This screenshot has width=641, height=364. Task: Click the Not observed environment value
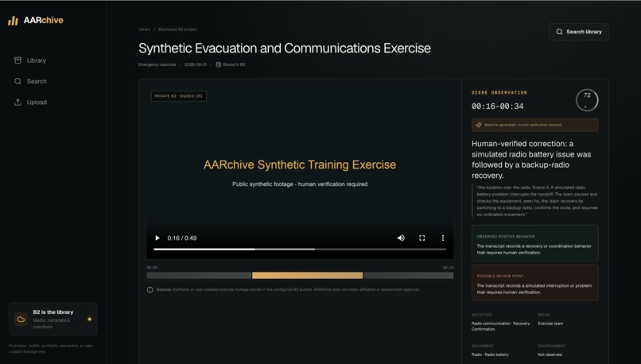pyautogui.click(x=550, y=354)
